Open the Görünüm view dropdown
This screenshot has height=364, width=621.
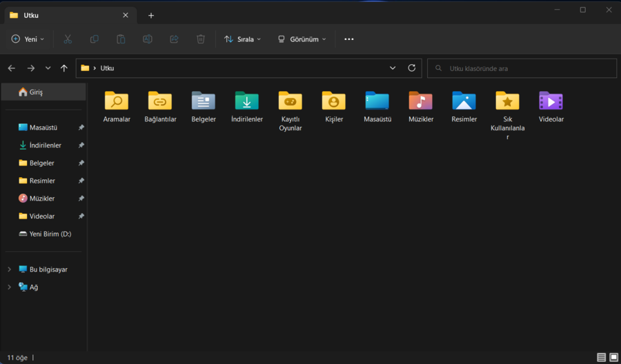302,39
